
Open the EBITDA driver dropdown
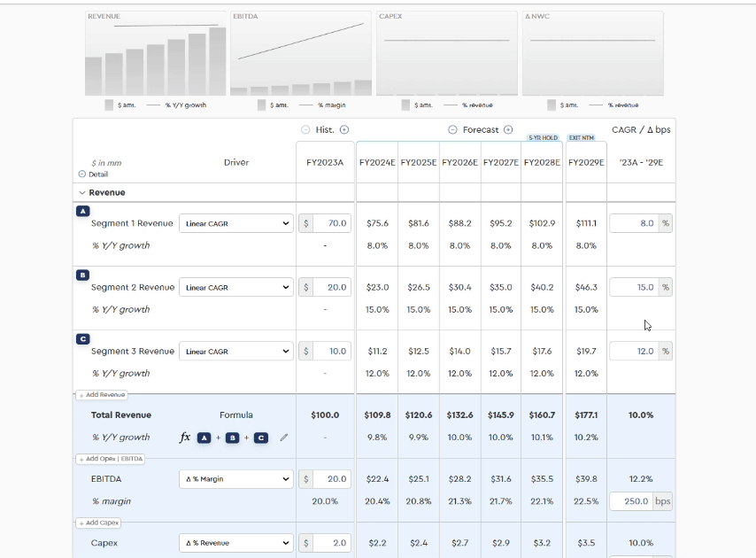tap(236, 479)
